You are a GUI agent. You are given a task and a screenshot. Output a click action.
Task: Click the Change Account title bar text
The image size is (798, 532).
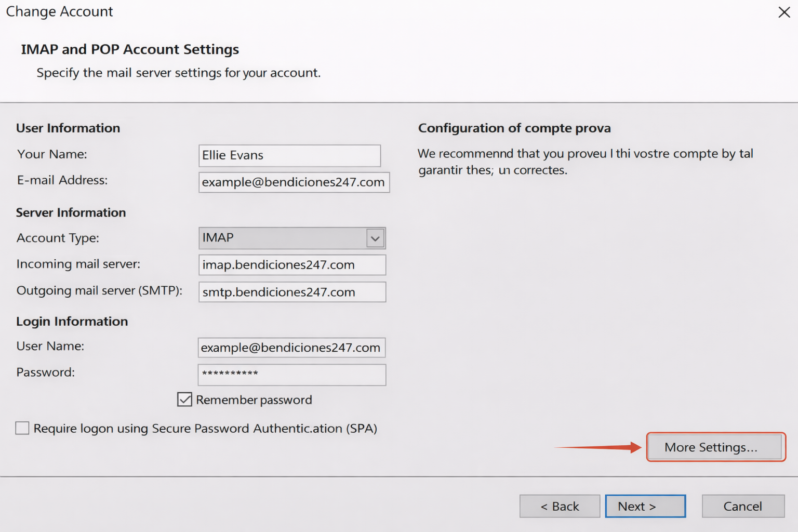(59, 11)
